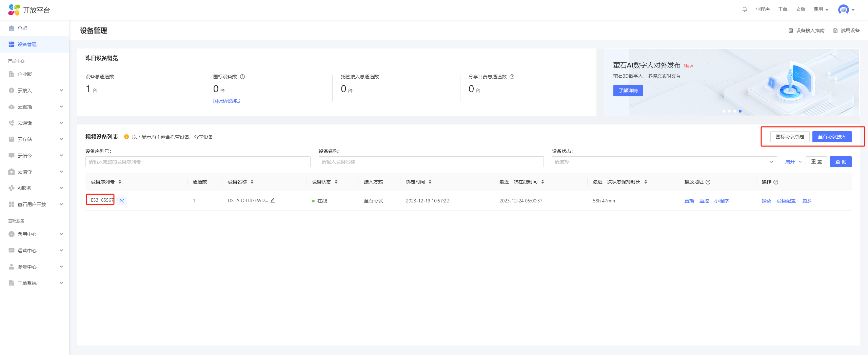Screen dimensions: 868x355
Task: Click the 直播 playback address link
Action: pyautogui.click(x=689, y=201)
